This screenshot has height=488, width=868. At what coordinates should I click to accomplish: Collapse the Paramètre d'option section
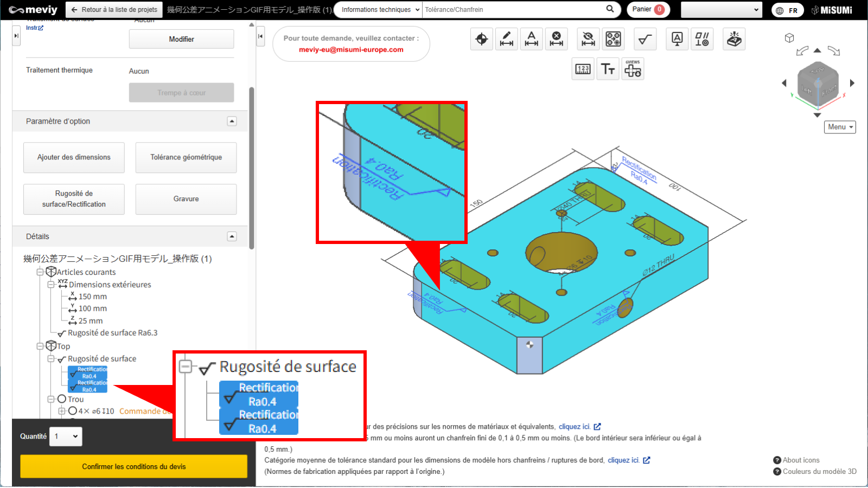[232, 121]
